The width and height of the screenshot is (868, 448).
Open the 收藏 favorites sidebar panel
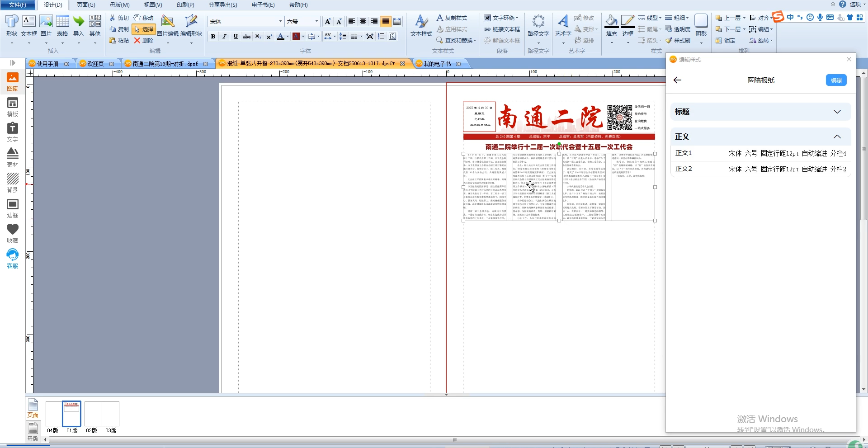tap(13, 234)
